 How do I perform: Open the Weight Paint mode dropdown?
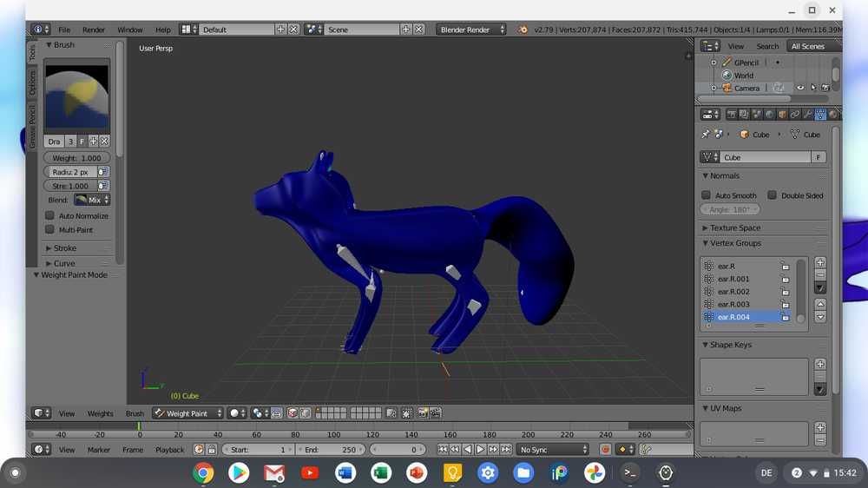188,413
